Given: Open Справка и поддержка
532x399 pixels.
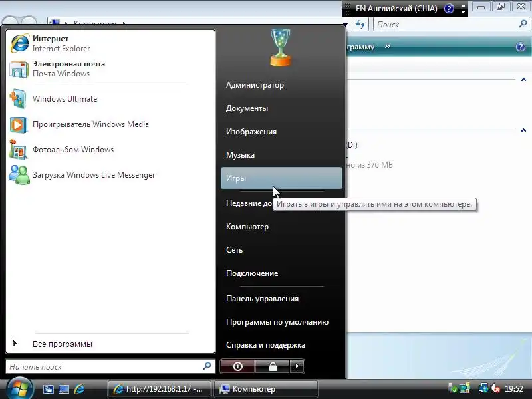Looking at the screenshot, I should (x=281, y=345).
